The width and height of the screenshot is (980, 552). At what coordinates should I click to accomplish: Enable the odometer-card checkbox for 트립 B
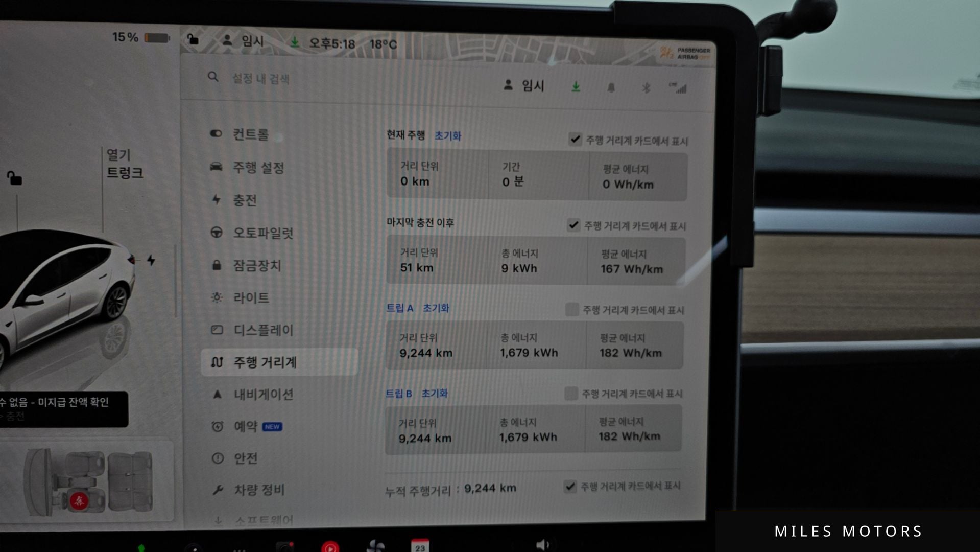point(571,393)
